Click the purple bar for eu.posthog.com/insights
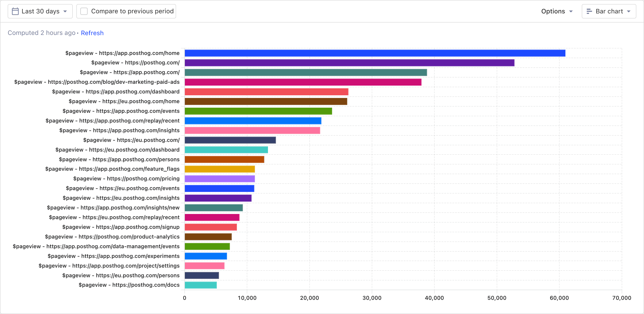The width and height of the screenshot is (644, 314). (x=218, y=198)
